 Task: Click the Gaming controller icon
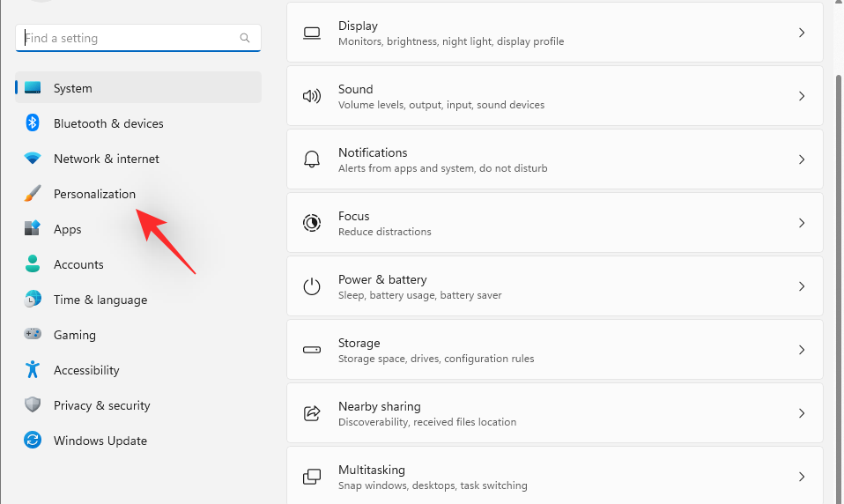click(33, 335)
